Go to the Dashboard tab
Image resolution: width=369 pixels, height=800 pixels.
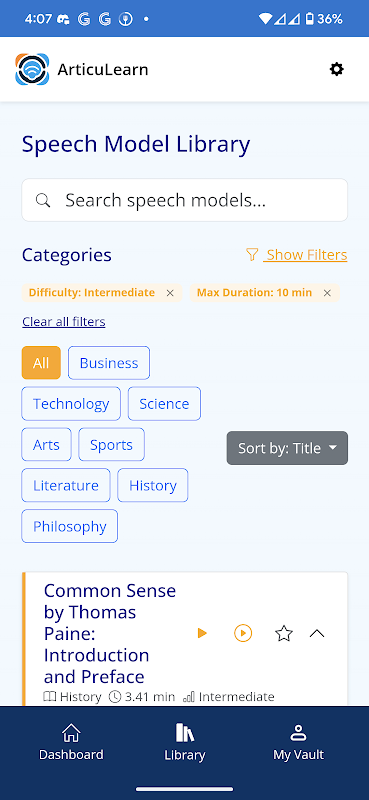[x=71, y=742]
